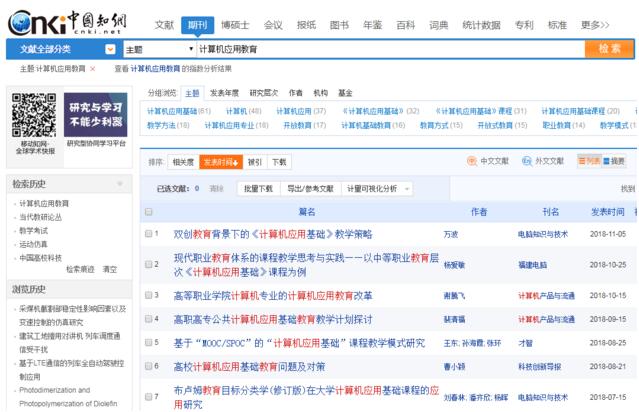Clear search history with 清空
639x412 pixels.
pyautogui.click(x=110, y=269)
